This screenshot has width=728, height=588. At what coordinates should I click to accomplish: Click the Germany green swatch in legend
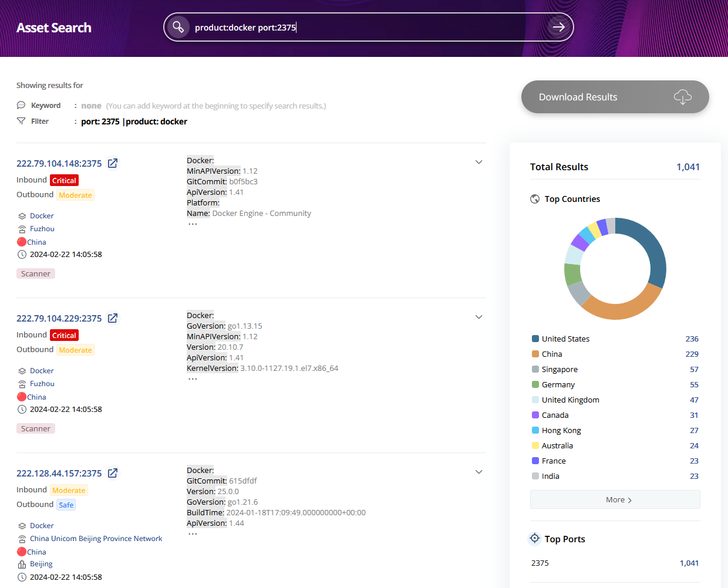coord(535,384)
